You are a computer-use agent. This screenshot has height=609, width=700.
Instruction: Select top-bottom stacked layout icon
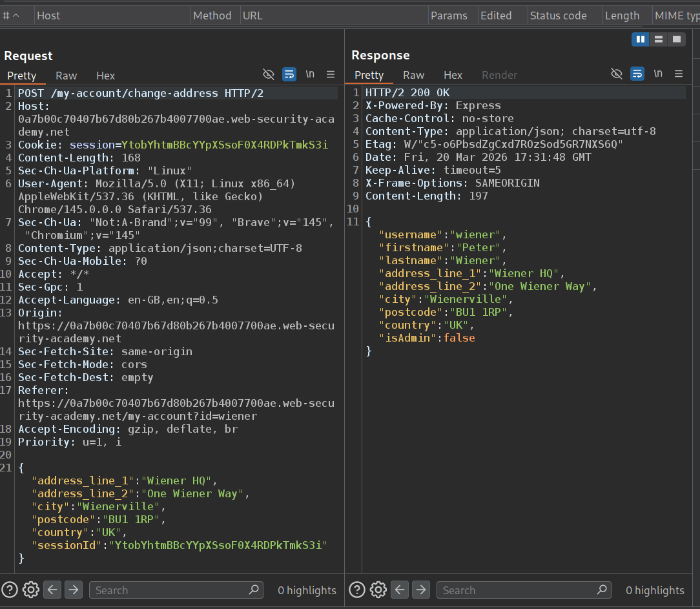[x=659, y=39]
